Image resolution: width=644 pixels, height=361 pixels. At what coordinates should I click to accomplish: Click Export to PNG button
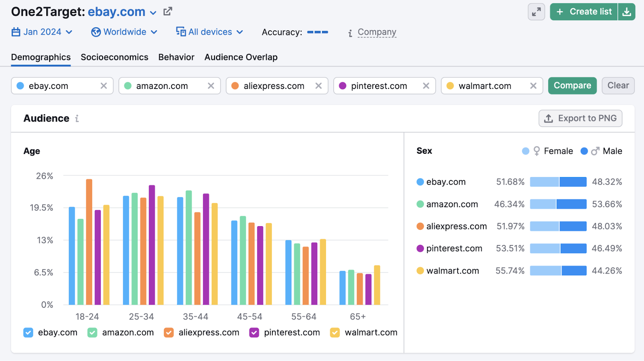580,118
